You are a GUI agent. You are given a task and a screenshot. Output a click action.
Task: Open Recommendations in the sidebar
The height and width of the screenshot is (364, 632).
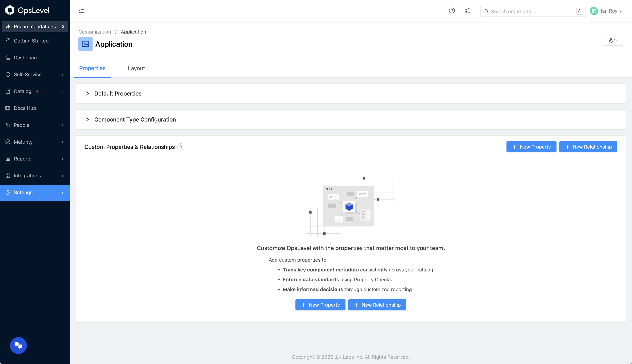coord(35,27)
